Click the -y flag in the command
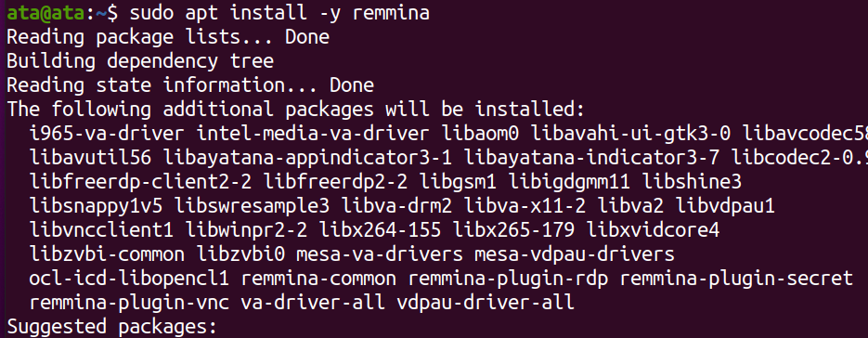This screenshot has height=338, width=868. (329, 14)
